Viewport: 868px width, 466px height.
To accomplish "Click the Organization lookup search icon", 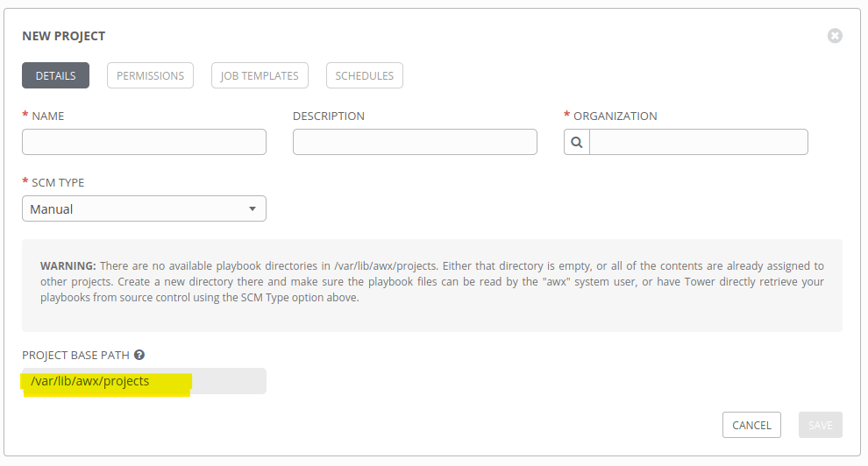I will point(577,142).
